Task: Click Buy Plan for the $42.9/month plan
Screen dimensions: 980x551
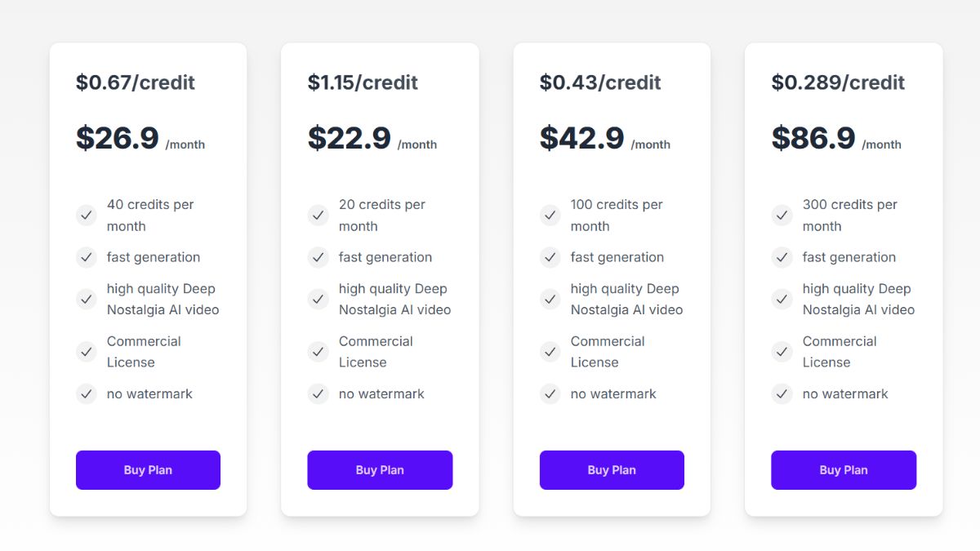Action: click(612, 470)
